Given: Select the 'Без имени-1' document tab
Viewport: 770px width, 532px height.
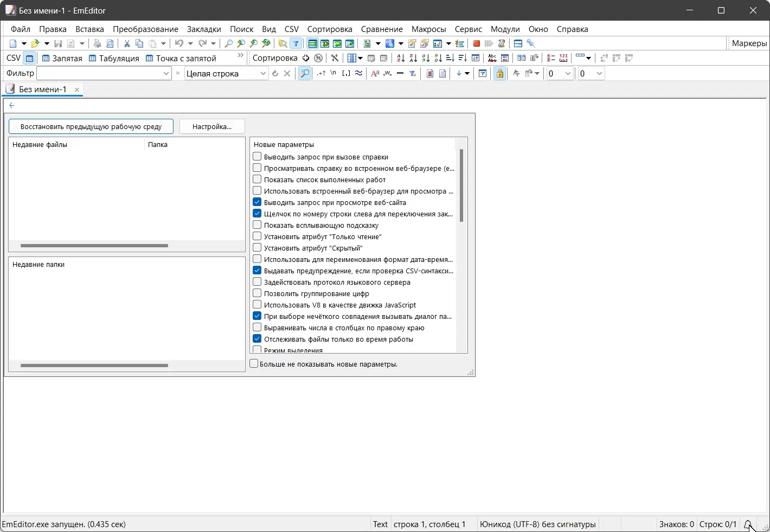Looking at the screenshot, I should tap(43, 89).
